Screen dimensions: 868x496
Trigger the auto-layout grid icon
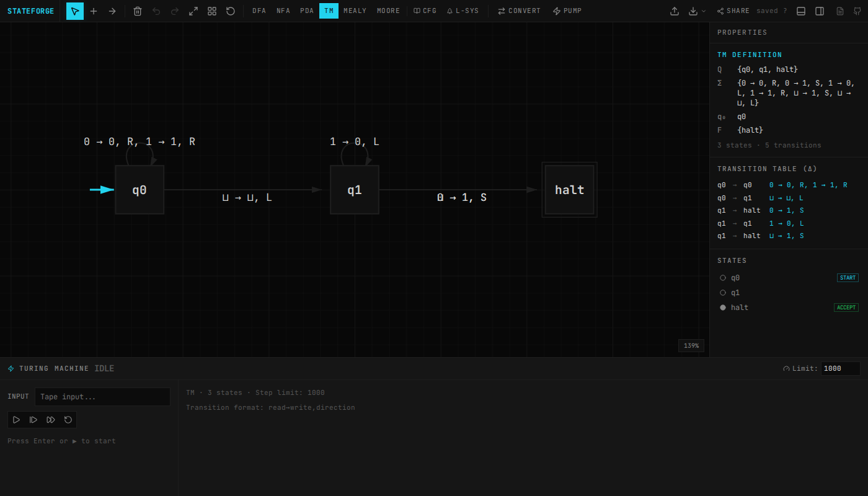[212, 11]
